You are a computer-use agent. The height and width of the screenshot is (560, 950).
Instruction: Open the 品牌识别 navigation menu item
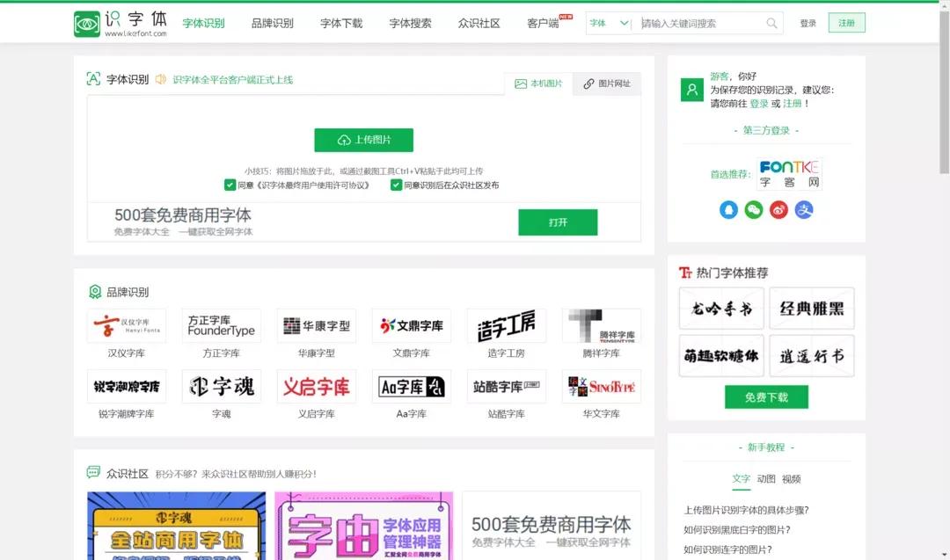[x=272, y=24]
